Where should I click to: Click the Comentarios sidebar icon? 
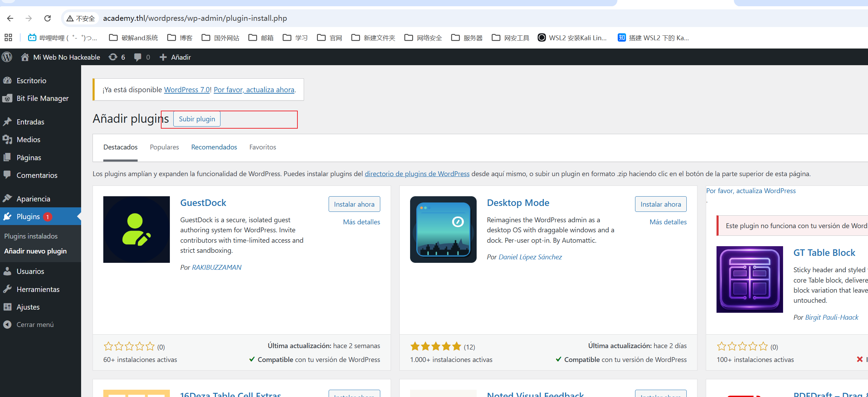[x=7, y=175]
